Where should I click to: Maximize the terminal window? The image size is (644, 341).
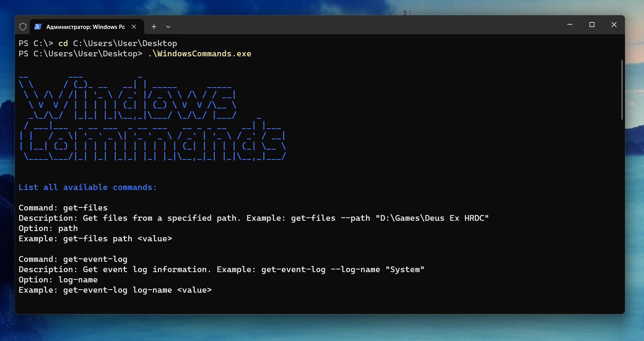[x=592, y=24]
